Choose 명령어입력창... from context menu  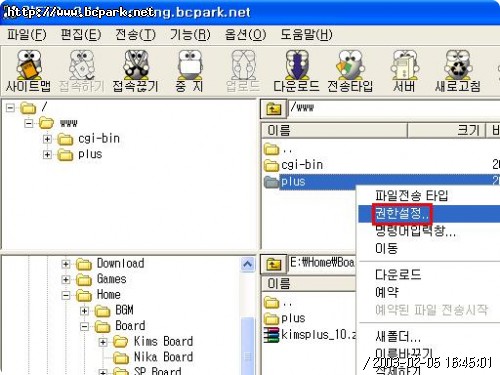[x=415, y=231]
